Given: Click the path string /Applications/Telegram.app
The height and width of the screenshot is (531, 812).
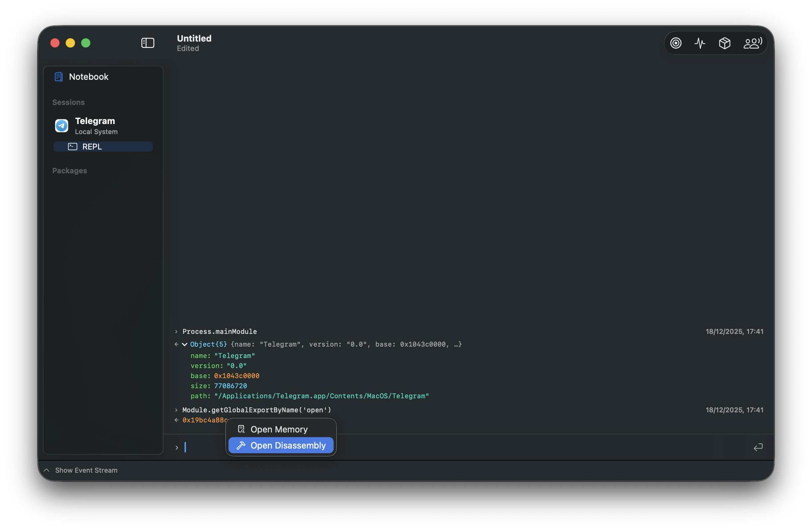Looking at the screenshot, I should pos(321,396).
